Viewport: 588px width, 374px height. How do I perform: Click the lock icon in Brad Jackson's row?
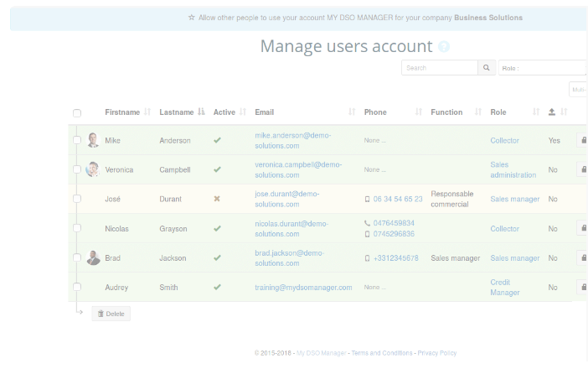pos(581,258)
